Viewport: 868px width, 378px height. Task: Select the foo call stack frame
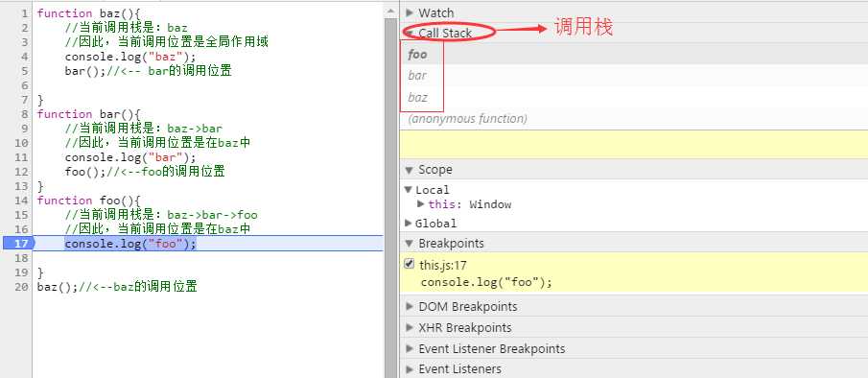(633, 55)
